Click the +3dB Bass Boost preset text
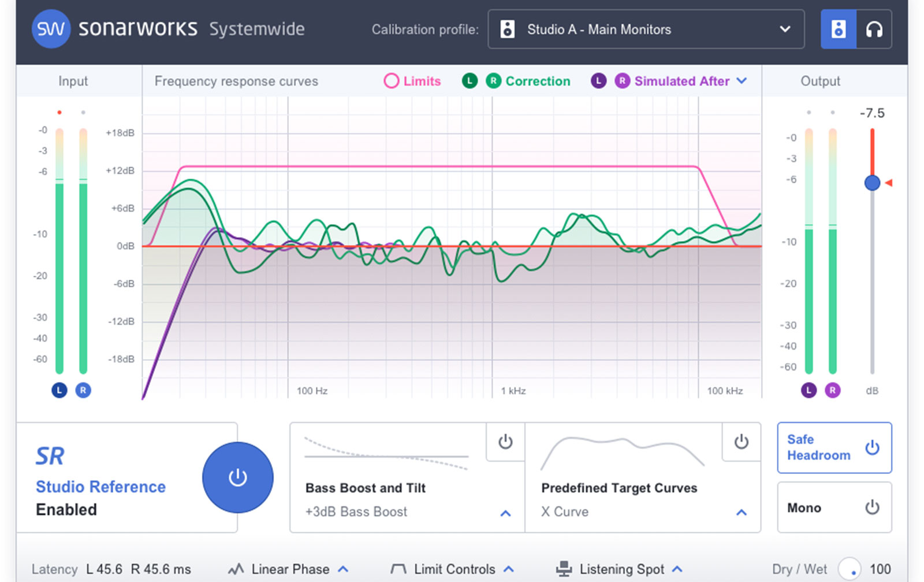The height and width of the screenshot is (582, 924). click(x=356, y=512)
